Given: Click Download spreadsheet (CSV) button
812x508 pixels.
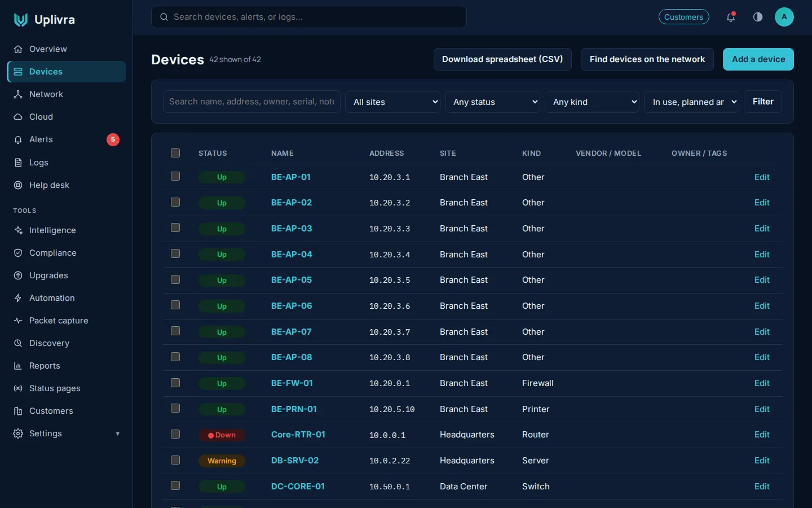Looking at the screenshot, I should click(x=502, y=59).
